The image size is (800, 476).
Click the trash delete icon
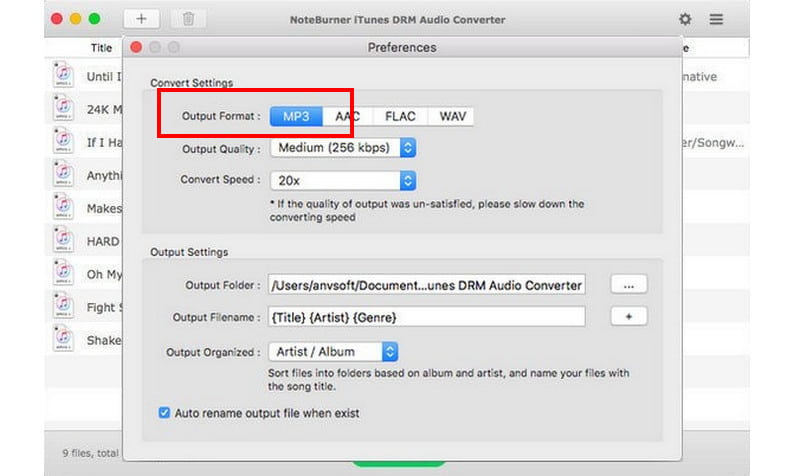point(188,19)
